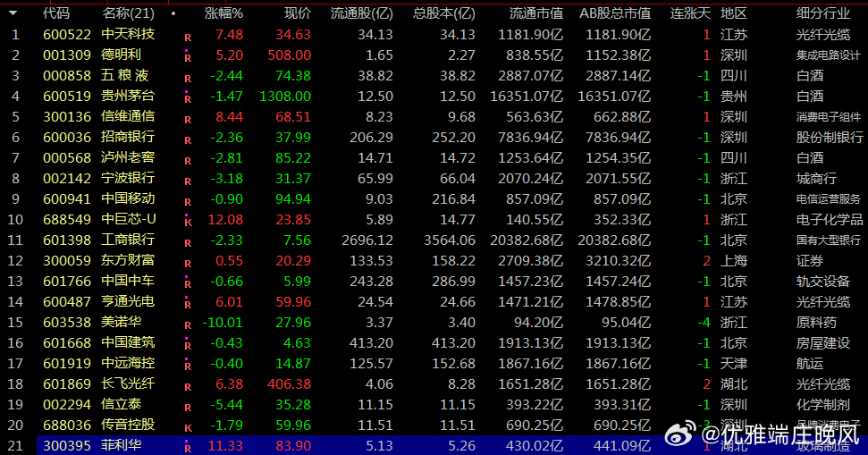
Task: Select stock code 601919
Action: [67, 363]
